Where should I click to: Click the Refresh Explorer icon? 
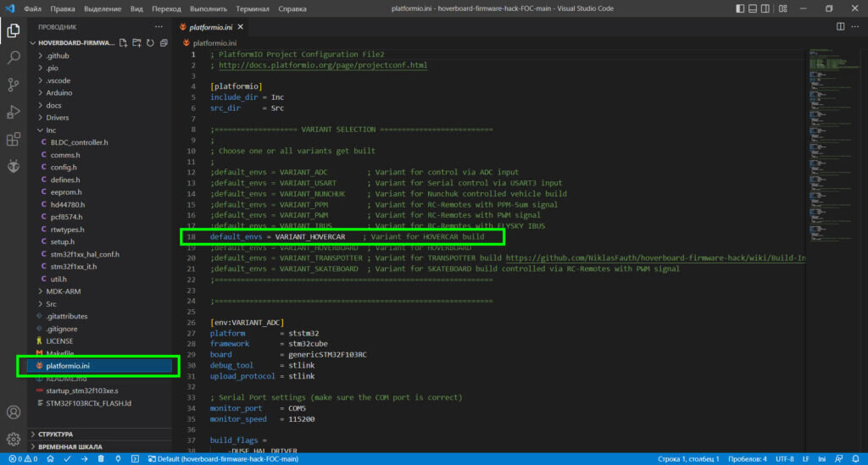point(150,42)
